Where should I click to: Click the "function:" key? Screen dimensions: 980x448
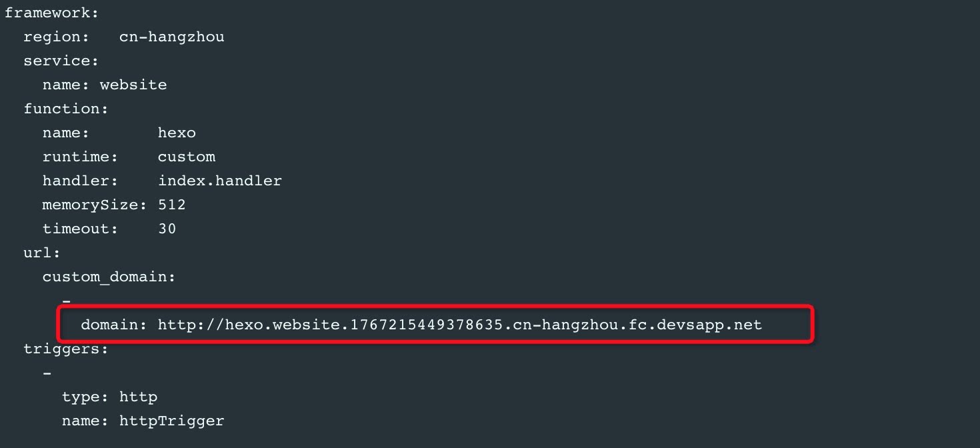pyautogui.click(x=65, y=109)
